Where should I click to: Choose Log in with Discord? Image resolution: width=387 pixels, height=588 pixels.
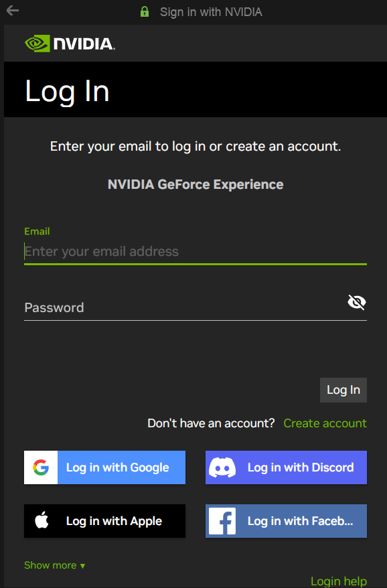(x=286, y=467)
